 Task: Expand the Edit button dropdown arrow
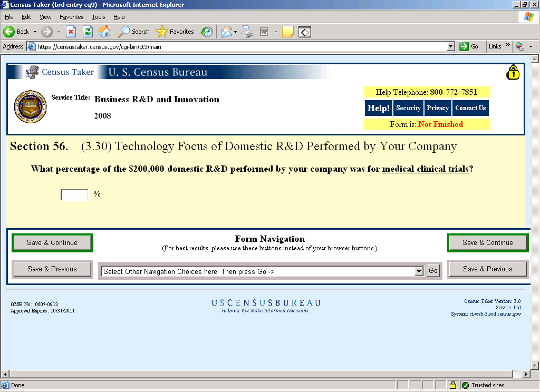point(275,32)
